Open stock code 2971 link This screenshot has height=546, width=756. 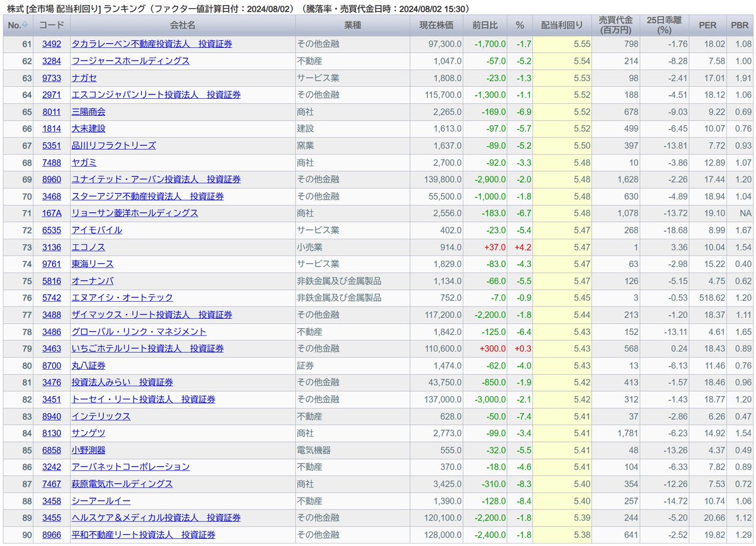[52, 95]
